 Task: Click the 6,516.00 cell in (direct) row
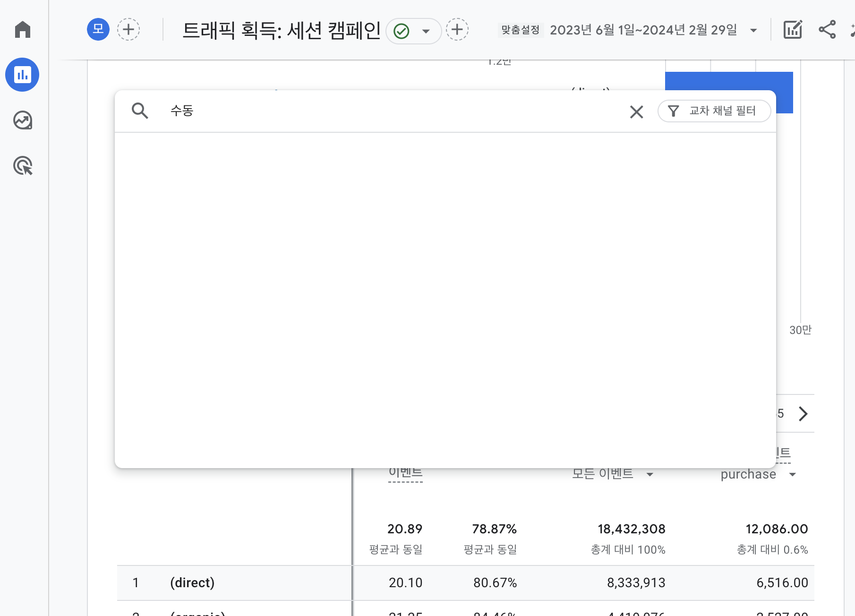click(782, 583)
